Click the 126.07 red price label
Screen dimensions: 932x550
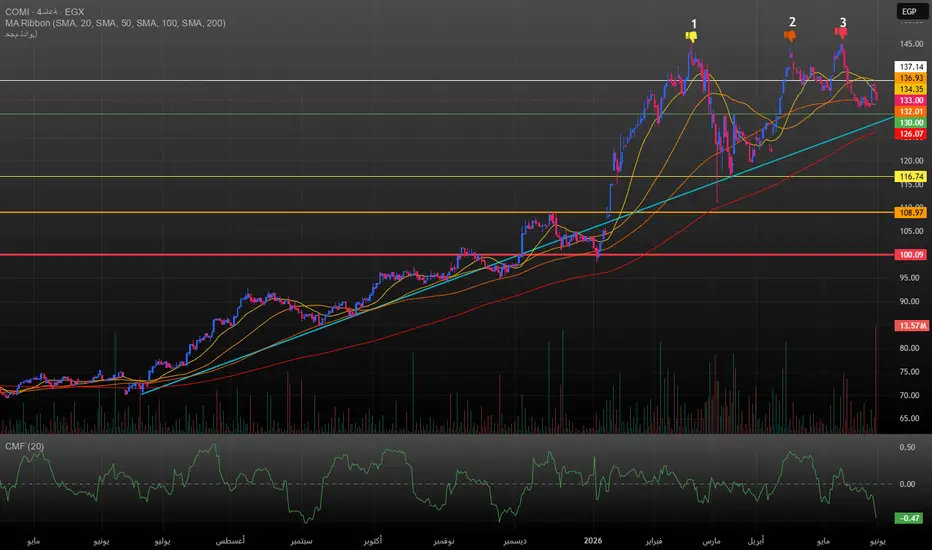tap(911, 134)
